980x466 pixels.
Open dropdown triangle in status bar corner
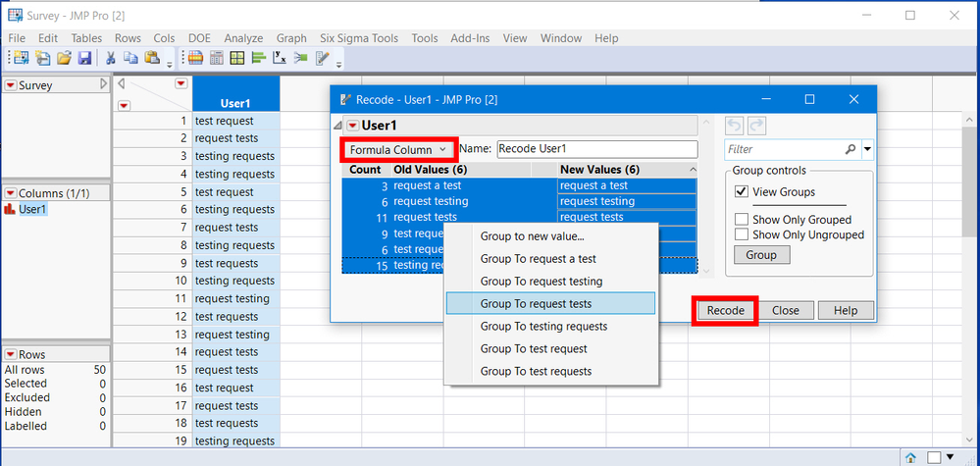coord(951,457)
